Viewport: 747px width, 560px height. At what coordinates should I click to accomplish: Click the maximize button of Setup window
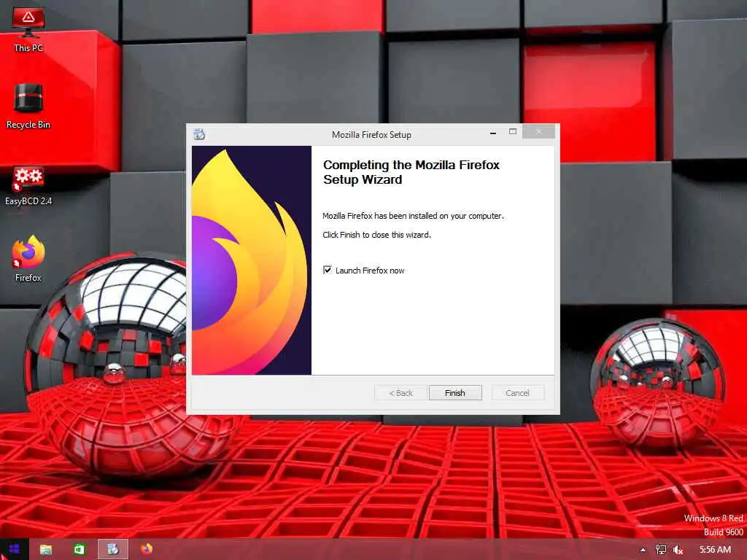pyautogui.click(x=513, y=131)
